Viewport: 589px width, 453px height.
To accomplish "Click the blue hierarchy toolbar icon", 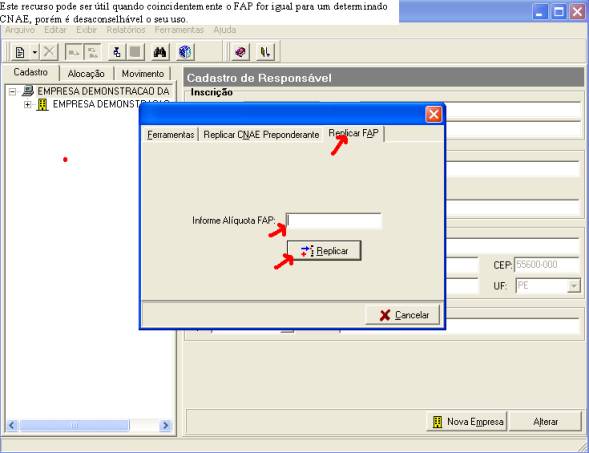I will [117, 52].
